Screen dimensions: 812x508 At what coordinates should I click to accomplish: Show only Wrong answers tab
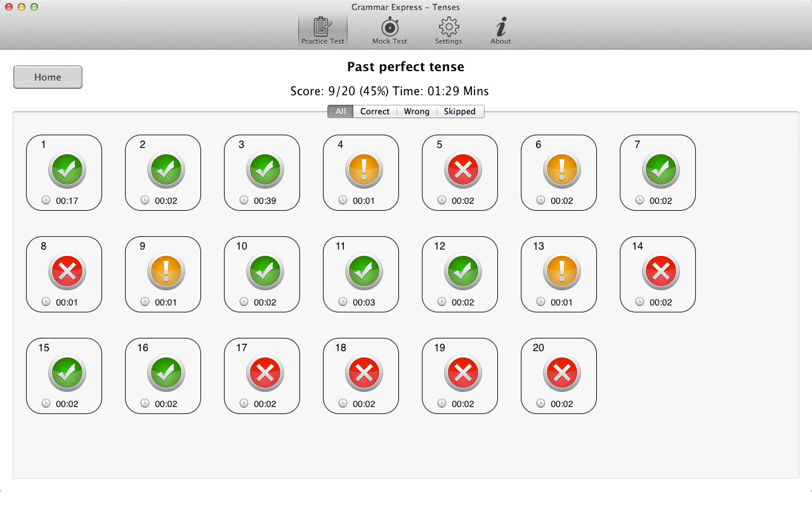pos(416,112)
